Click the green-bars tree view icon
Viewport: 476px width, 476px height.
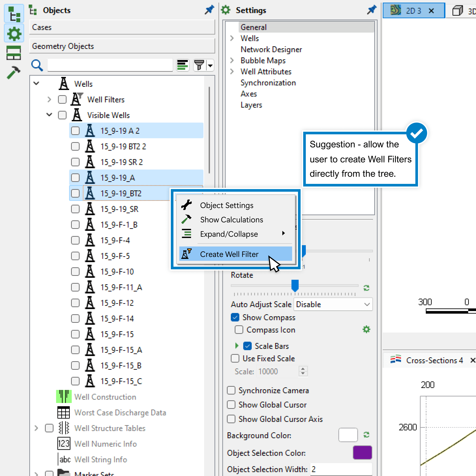(x=183, y=65)
